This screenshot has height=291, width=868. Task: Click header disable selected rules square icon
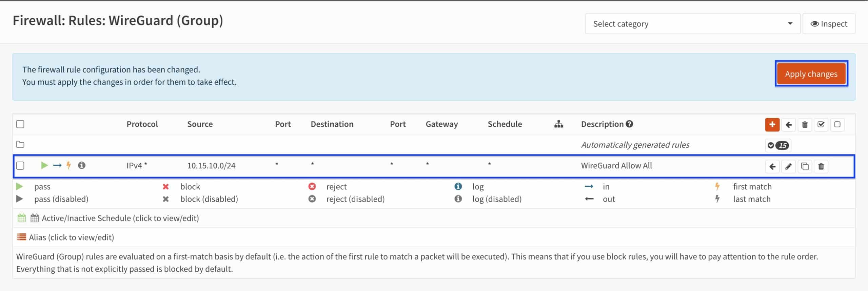[x=837, y=124]
